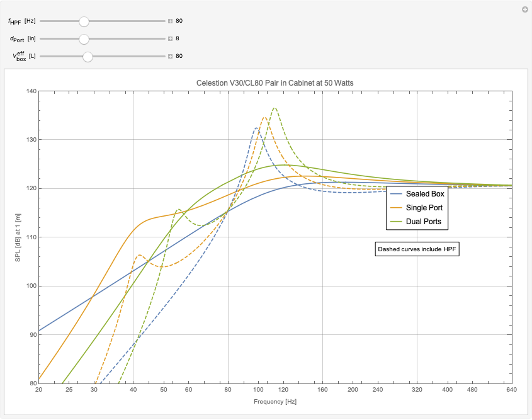Click the dPort slider thumb
Screen dimensions: 532x420
(84, 39)
